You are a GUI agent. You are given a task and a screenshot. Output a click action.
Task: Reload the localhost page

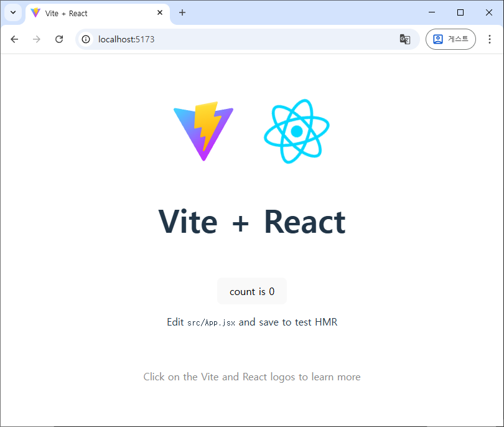[x=59, y=39]
